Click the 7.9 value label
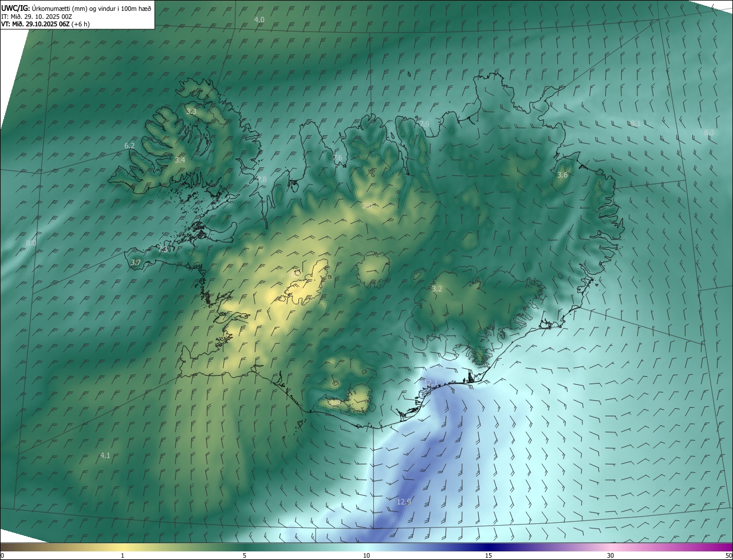Screen dimensions: 733x560 point(424,124)
